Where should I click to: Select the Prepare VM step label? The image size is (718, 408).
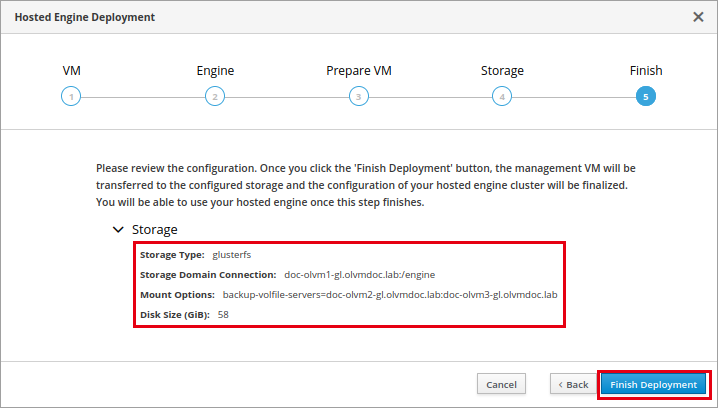(x=359, y=71)
